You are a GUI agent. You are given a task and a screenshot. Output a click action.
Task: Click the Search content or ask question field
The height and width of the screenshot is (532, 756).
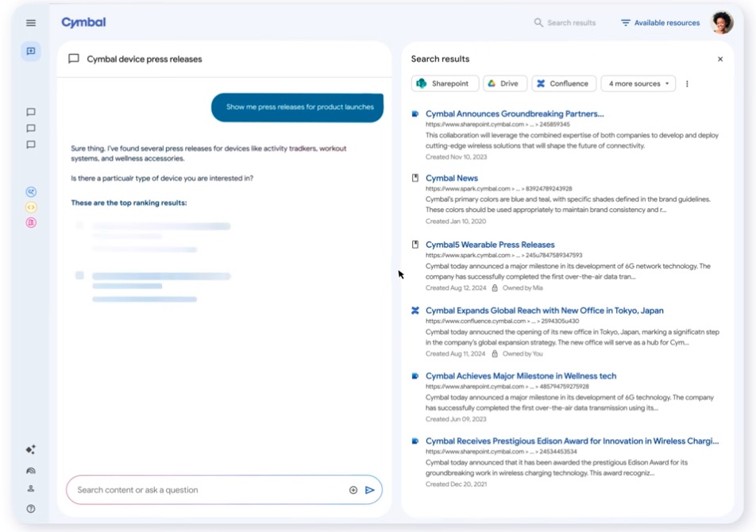coord(206,490)
